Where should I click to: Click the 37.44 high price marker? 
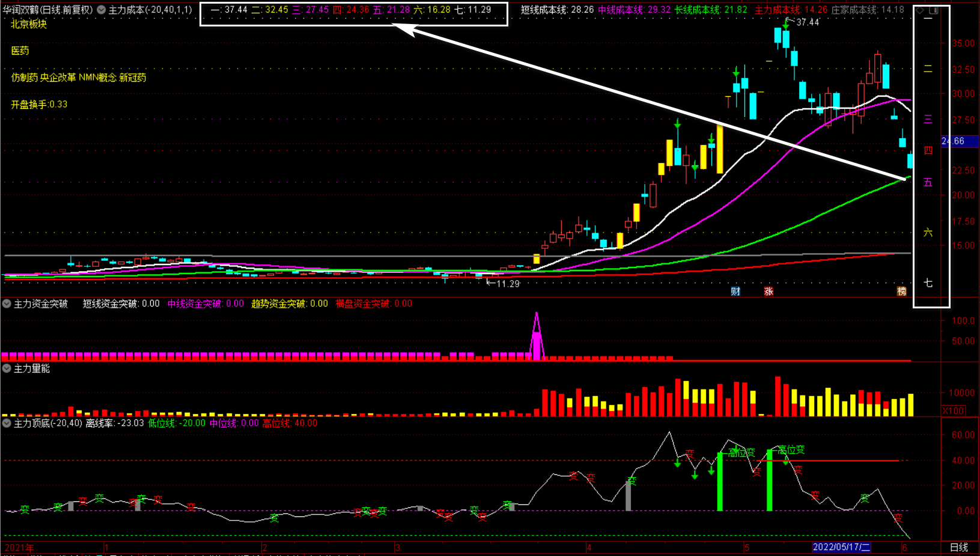pos(807,22)
